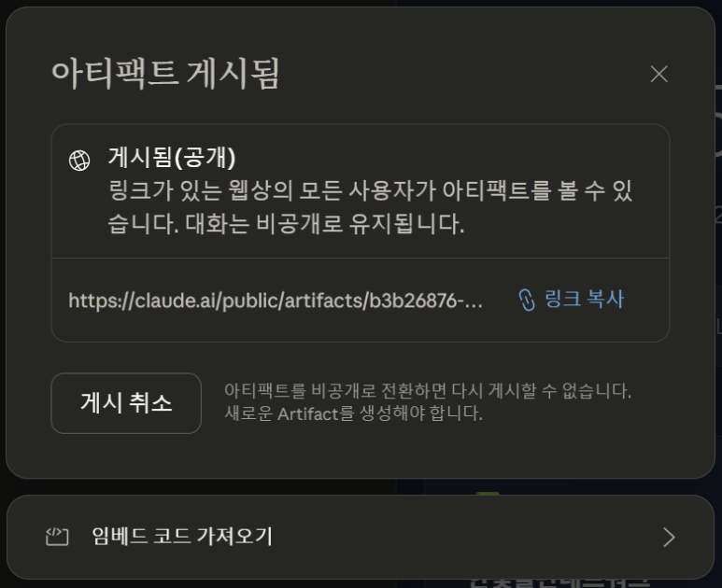Click the 게시됨(공개) status heading

172,158
